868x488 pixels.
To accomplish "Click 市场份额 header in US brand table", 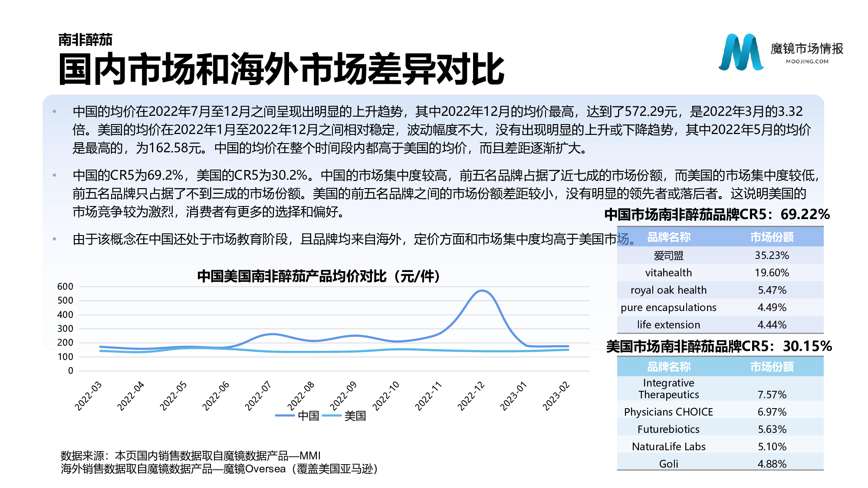I will point(772,367).
